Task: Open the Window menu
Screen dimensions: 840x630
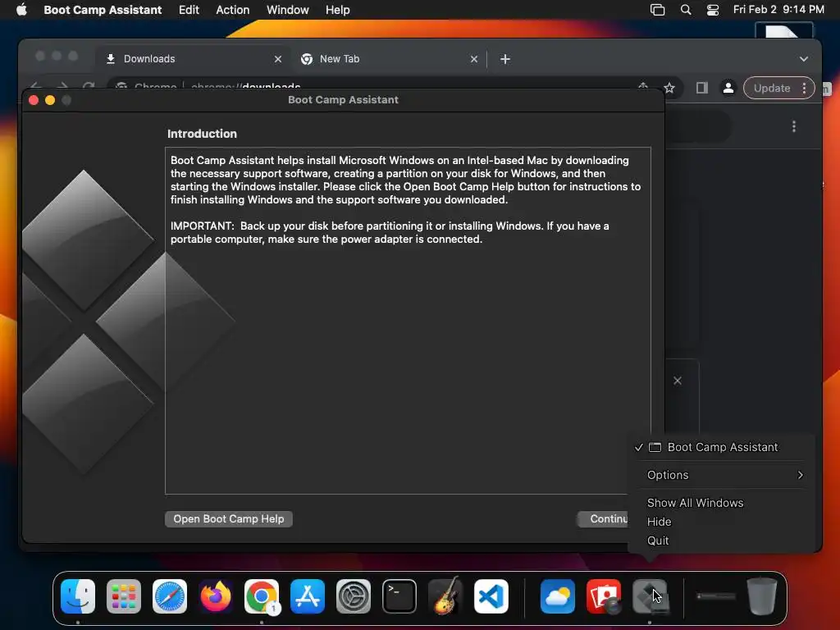Action: click(x=288, y=10)
